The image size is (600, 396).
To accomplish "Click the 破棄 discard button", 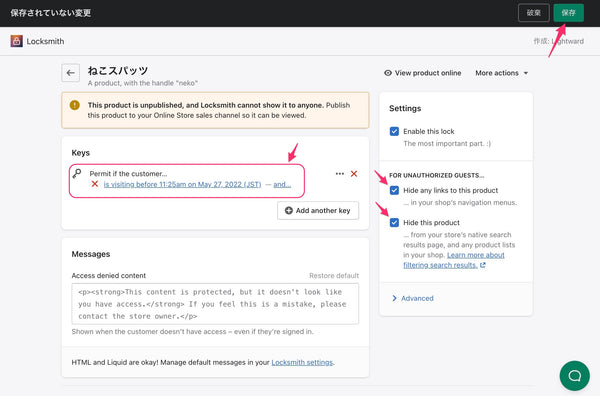I will 533,13.
